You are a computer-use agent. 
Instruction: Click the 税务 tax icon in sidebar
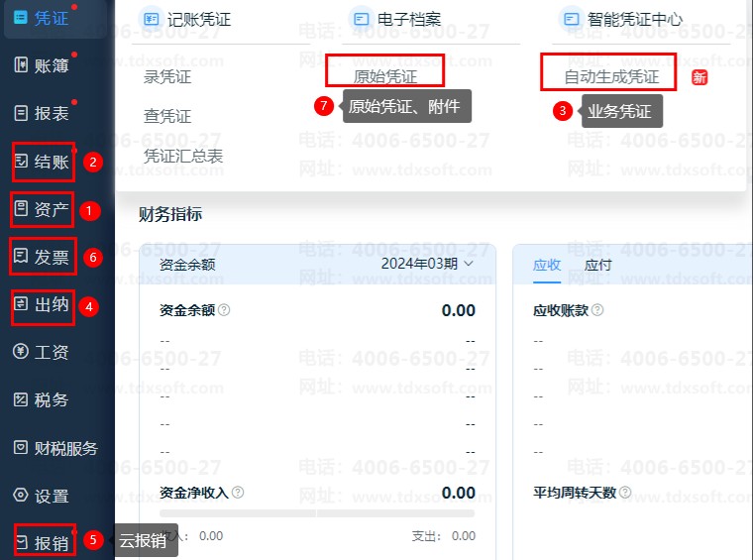(x=21, y=399)
